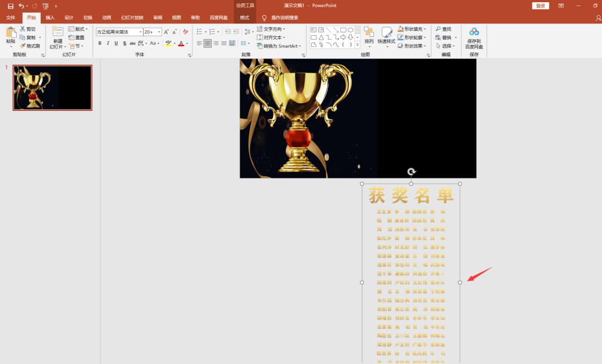
Task: Click the Quick Styles (快速样式) icon
Action: point(386,36)
